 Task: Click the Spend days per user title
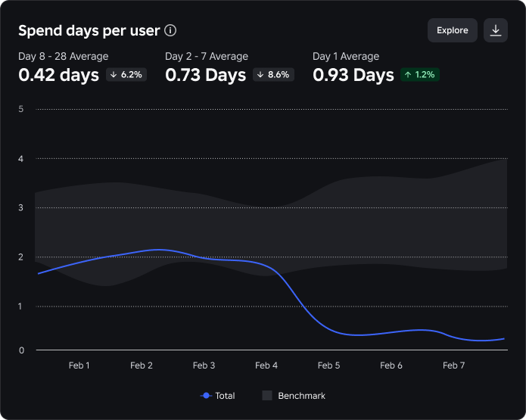89,30
